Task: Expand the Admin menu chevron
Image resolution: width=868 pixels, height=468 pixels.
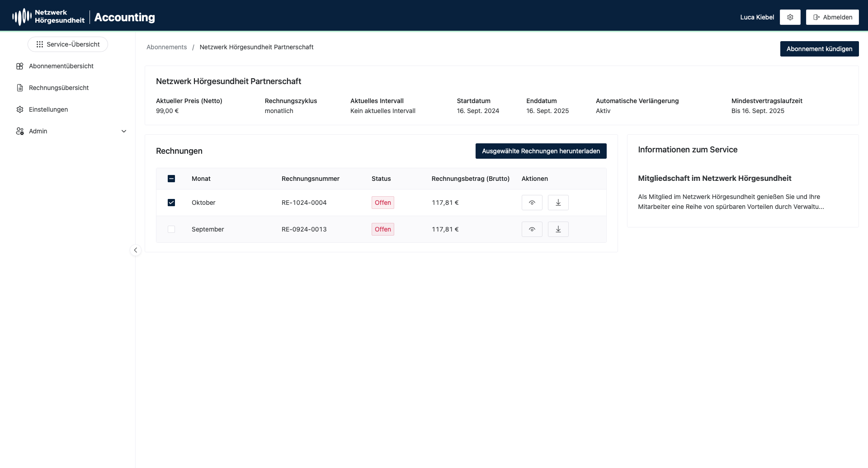Action: pyautogui.click(x=124, y=131)
